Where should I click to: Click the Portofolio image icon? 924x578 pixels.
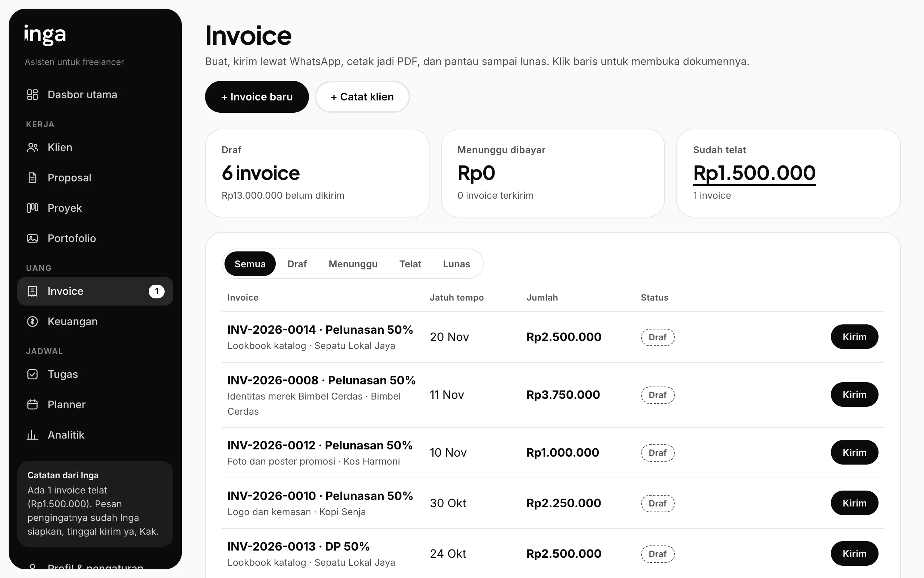(x=32, y=238)
